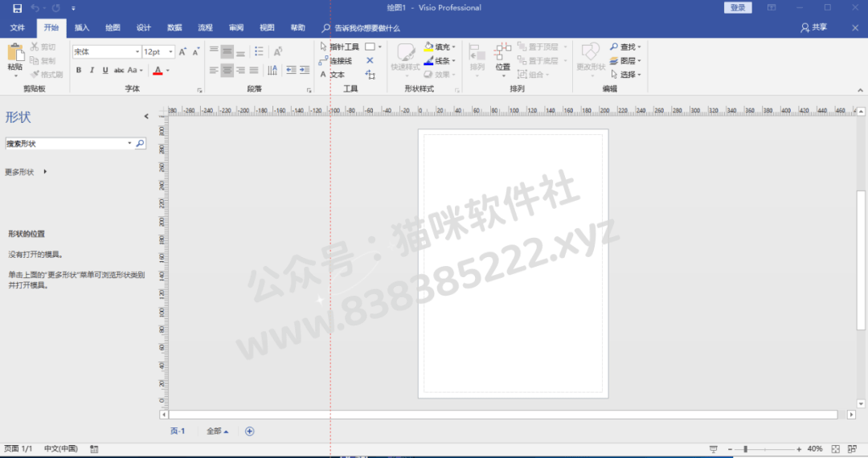This screenshot has height=458, width=868.
Task: Toggle align text left
Action: click(x=214, y=70)
